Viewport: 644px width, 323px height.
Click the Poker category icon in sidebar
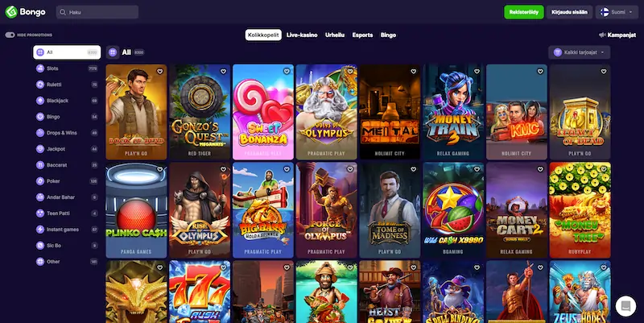[40, 180]
